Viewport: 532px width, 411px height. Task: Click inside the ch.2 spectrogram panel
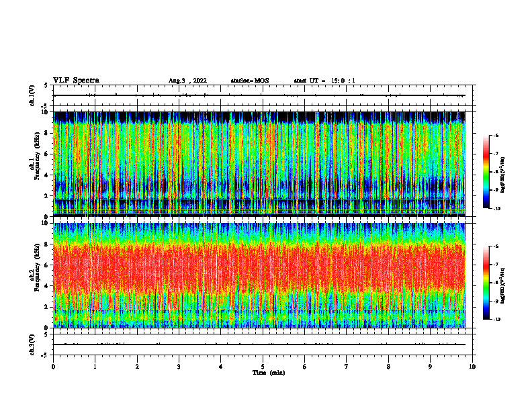(259, 275)
